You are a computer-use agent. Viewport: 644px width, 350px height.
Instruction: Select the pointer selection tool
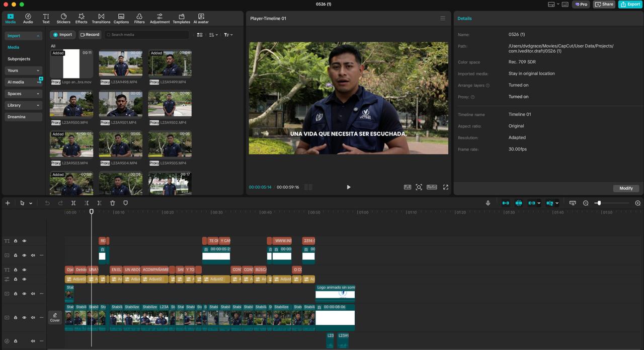tap(22, 203)
